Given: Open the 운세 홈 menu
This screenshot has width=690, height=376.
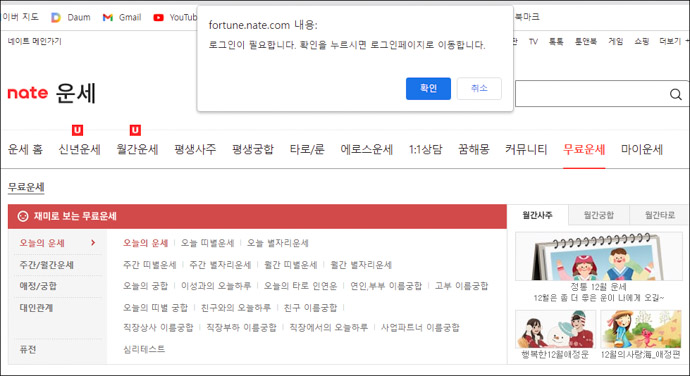Looking at the screenshot, I should pyautogui.click(x=25, y=149).
